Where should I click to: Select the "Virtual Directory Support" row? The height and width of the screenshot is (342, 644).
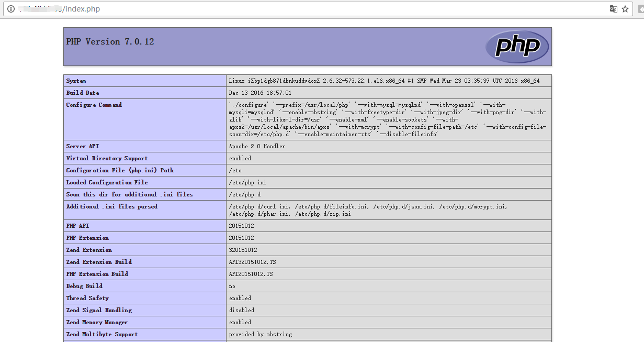click(107, 158)
